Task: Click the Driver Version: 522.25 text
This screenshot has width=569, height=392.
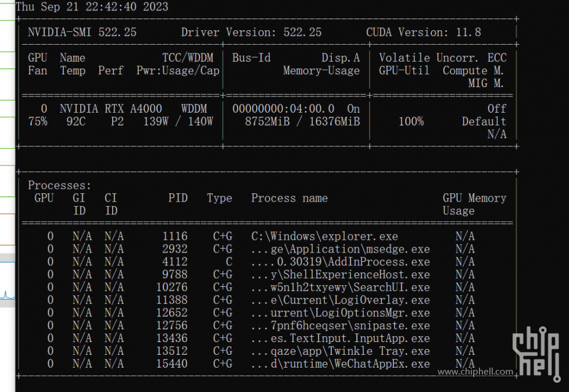Action: point(251,33)
